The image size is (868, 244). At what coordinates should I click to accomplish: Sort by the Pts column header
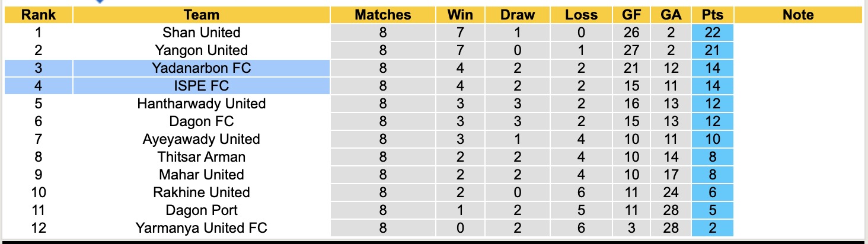[x=712, y=15]
